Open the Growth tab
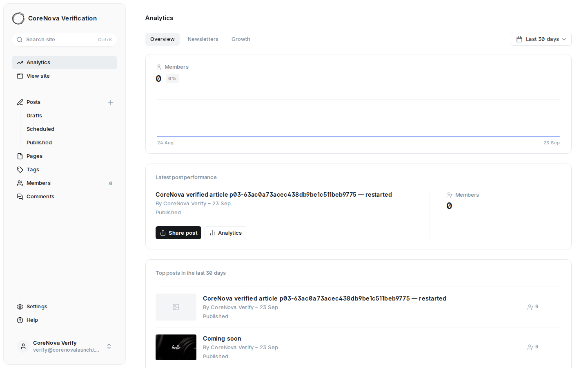The height and width of the screenshot is (368, 588). tap(241, 39)
